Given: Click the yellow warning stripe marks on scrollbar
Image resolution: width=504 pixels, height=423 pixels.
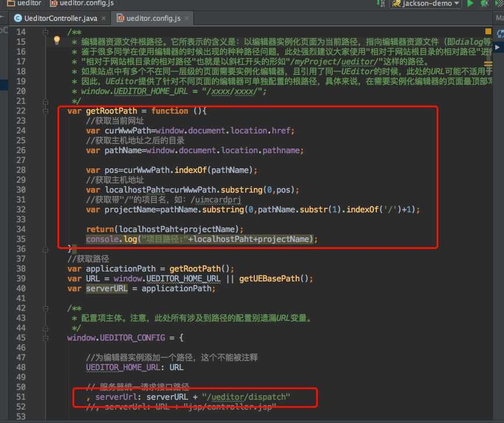Looking at the screenshot, I should point(488,63).
